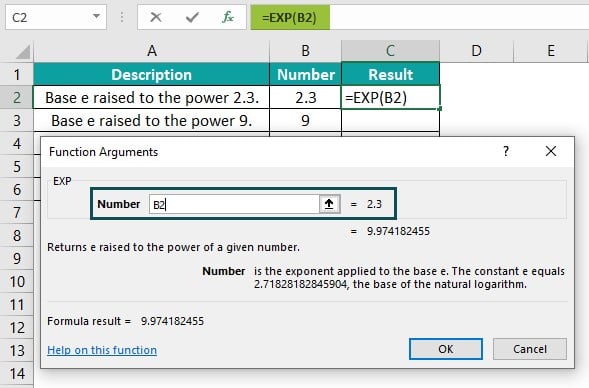Click the Result header cell
The height and width of the screenshot is (388, 589).
click(390, 74)
